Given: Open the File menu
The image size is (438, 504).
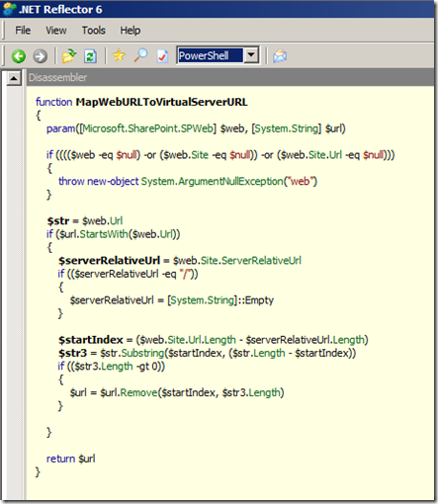Looking at the screenshot, I should [23, 31].
